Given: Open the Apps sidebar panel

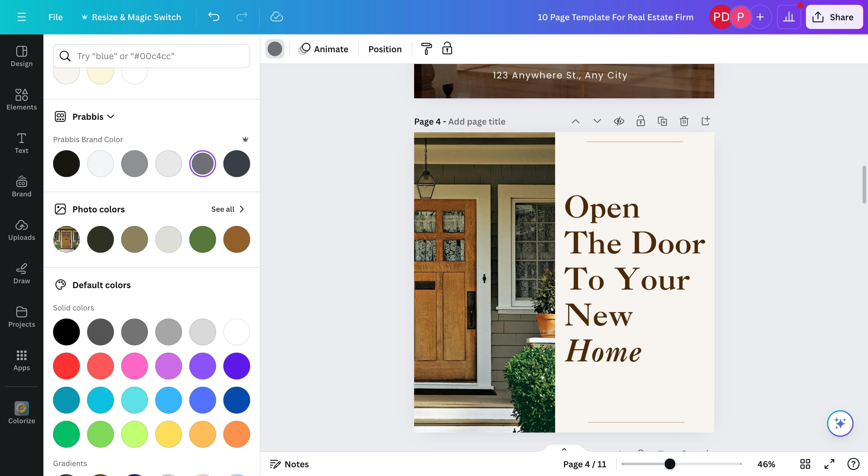Looking at the screenshot, I should (x=22, y=361).
